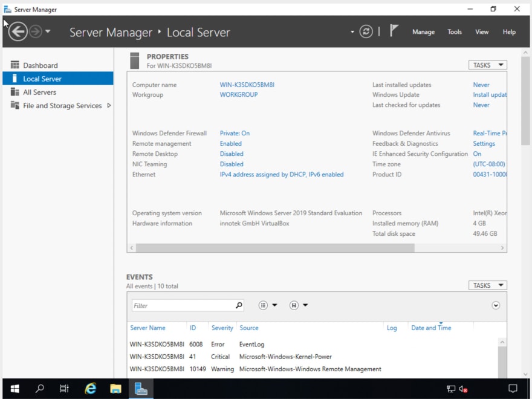
Task: Go back with the back arrow button
Action: [18, 31]
